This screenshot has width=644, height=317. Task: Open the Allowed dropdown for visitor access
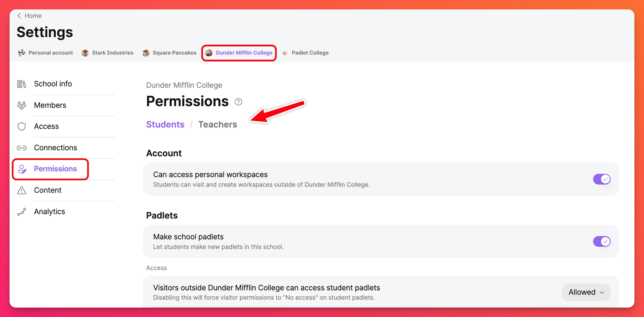[586, 292]
